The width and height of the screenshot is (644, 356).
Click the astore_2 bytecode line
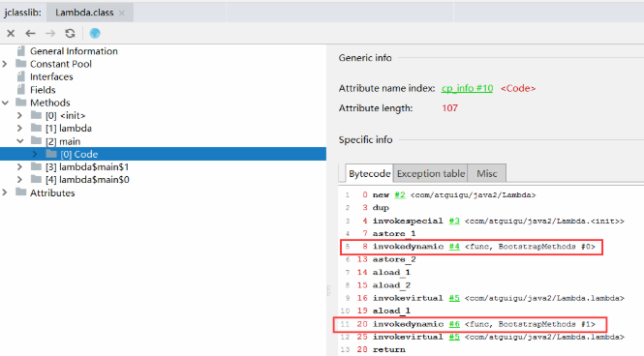(394, 259)
